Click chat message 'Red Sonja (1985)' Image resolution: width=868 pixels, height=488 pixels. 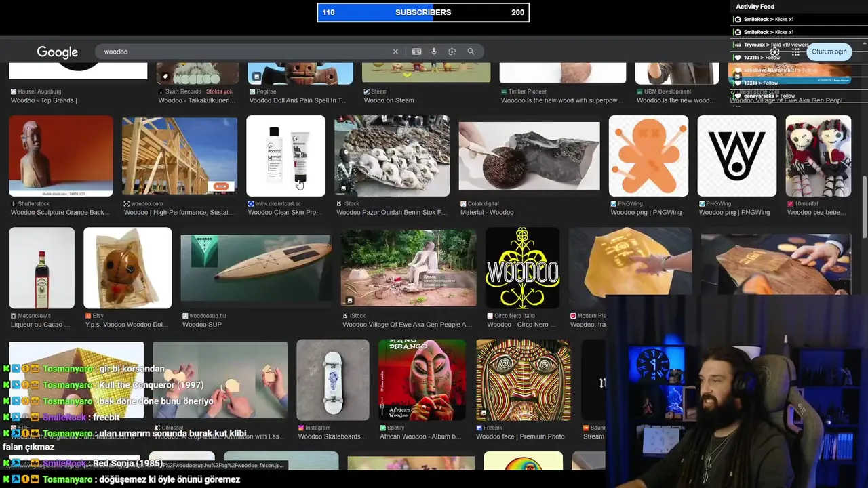point(127,463)
